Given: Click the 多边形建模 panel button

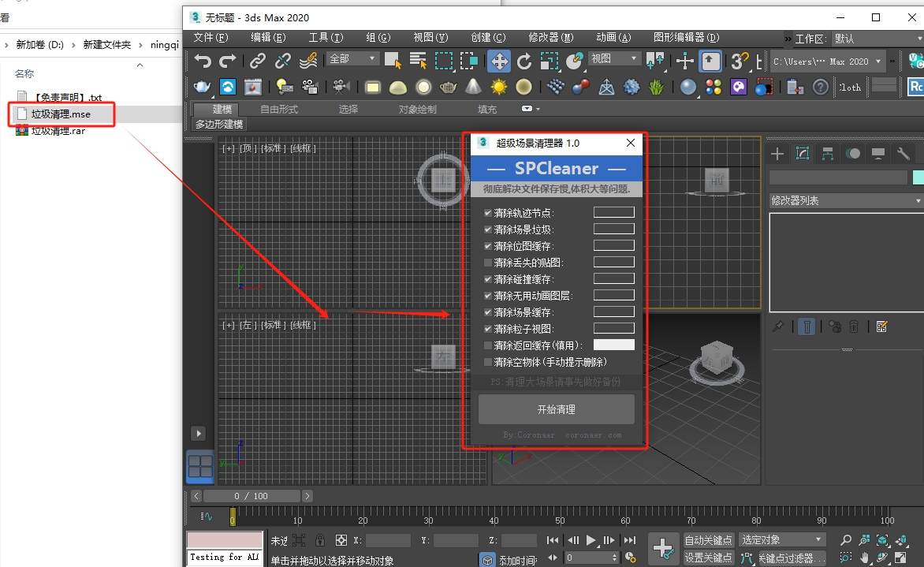Looking at the screenshot, I should pos(219,125).
